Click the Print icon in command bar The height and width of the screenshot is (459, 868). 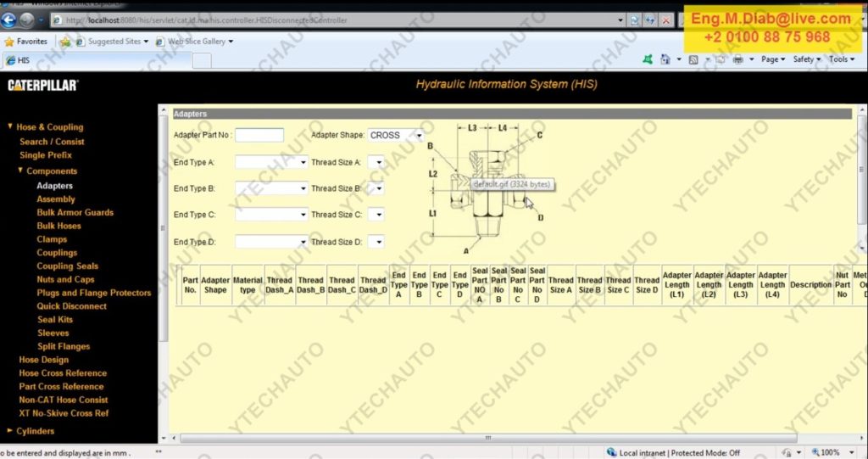(738, 59)
